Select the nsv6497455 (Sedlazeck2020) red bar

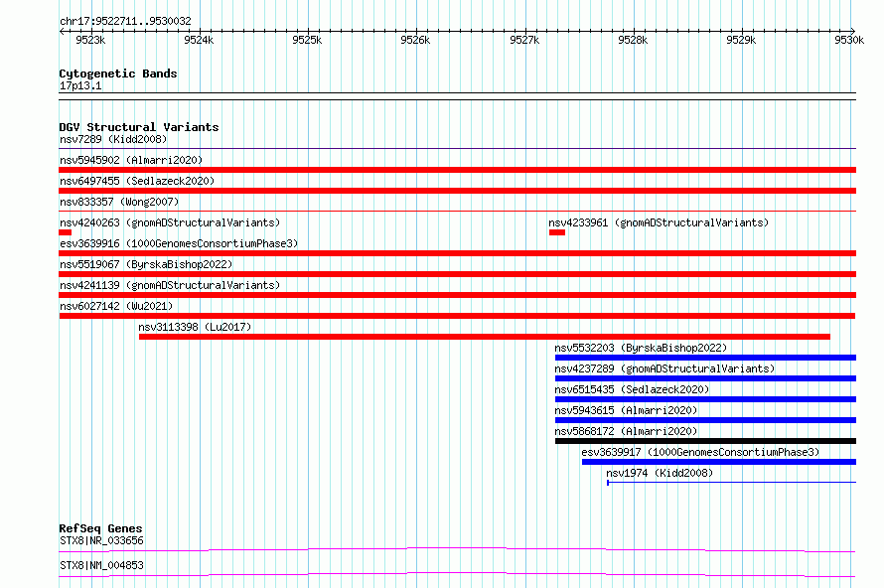(x=457, y=191)
